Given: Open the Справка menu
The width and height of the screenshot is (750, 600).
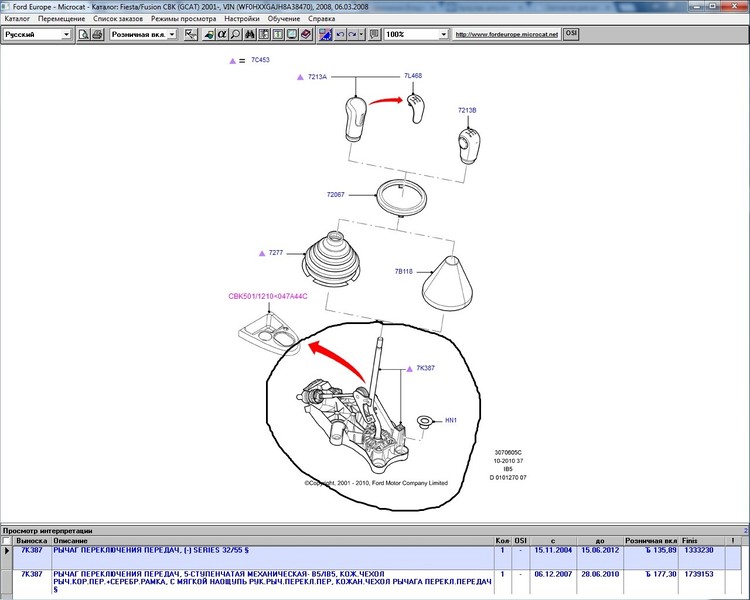Looking at the screenshot, I should (321, 19).
